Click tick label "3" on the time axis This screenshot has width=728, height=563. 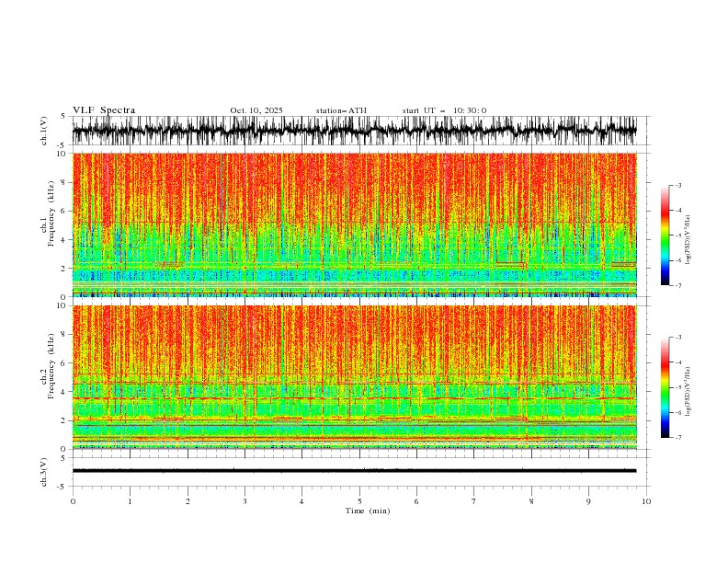coord(245,501)
